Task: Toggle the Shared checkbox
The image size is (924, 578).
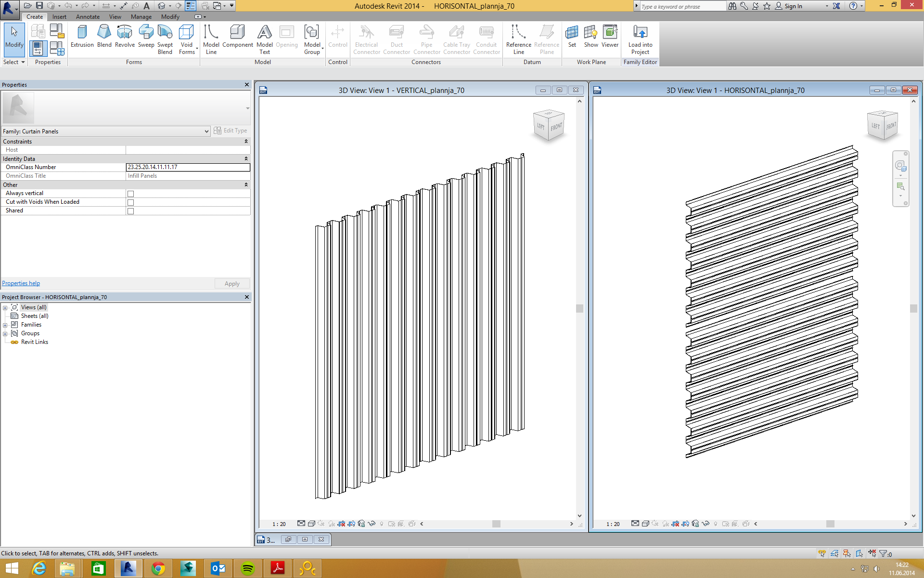Action: (130, 211)
